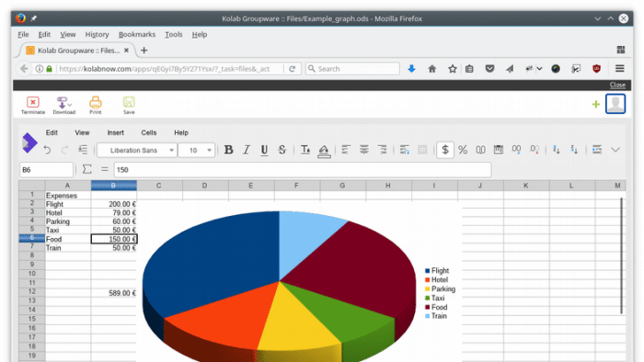Image resolution: width=644 pixels, height=362 pixels.
Task: Sort cells ascending
Action: click(x=557, y=150)
